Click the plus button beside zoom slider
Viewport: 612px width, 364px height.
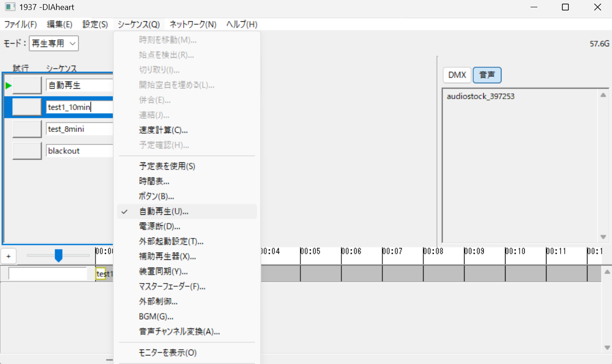tap(8, 256)
